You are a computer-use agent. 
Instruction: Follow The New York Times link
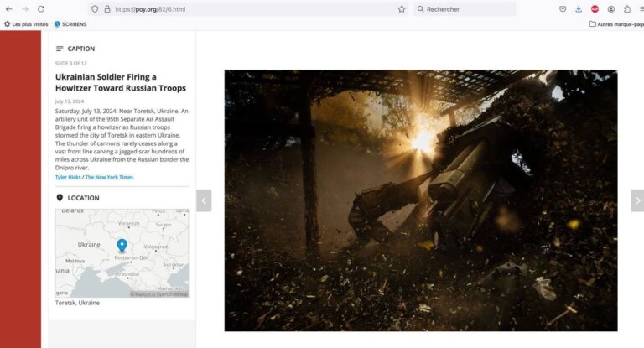tap(109, 177)
